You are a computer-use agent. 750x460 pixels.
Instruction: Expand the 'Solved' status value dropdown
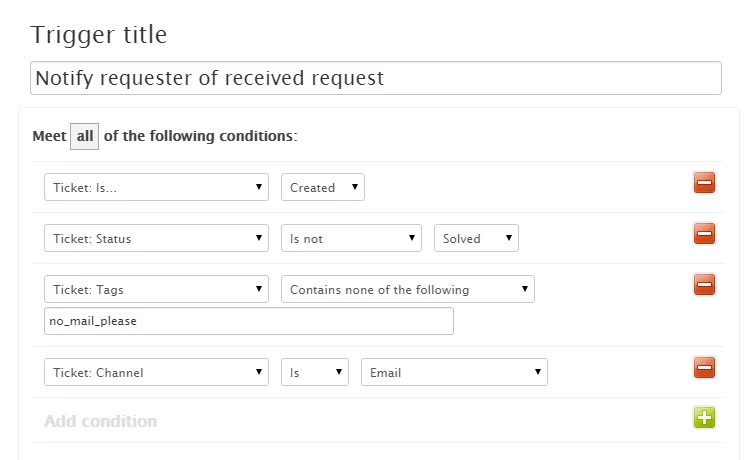(x=476, y=239)
